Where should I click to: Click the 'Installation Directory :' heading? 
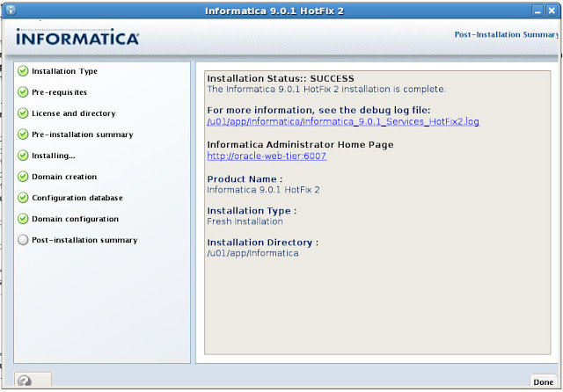(262, 243)
